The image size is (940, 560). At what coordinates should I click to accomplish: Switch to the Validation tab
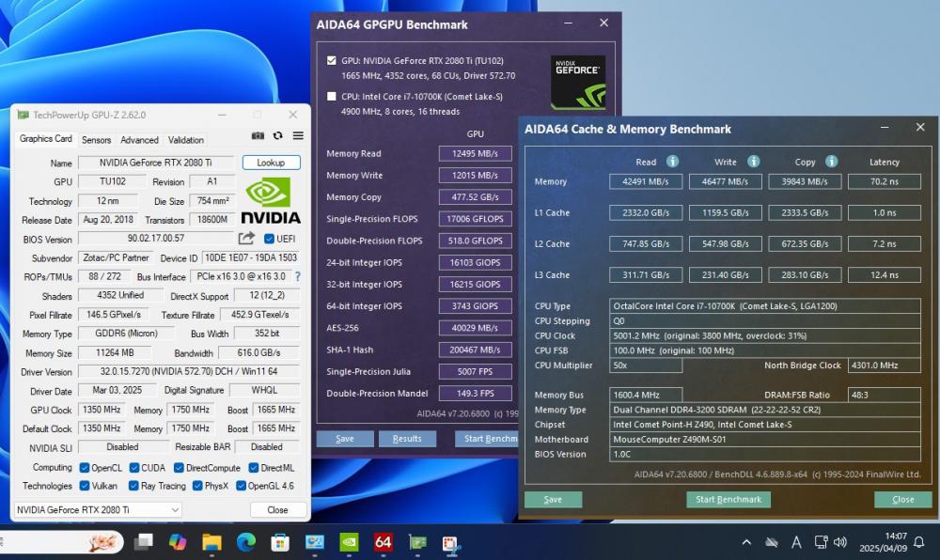pyautogui.click(x=186, y=140)
